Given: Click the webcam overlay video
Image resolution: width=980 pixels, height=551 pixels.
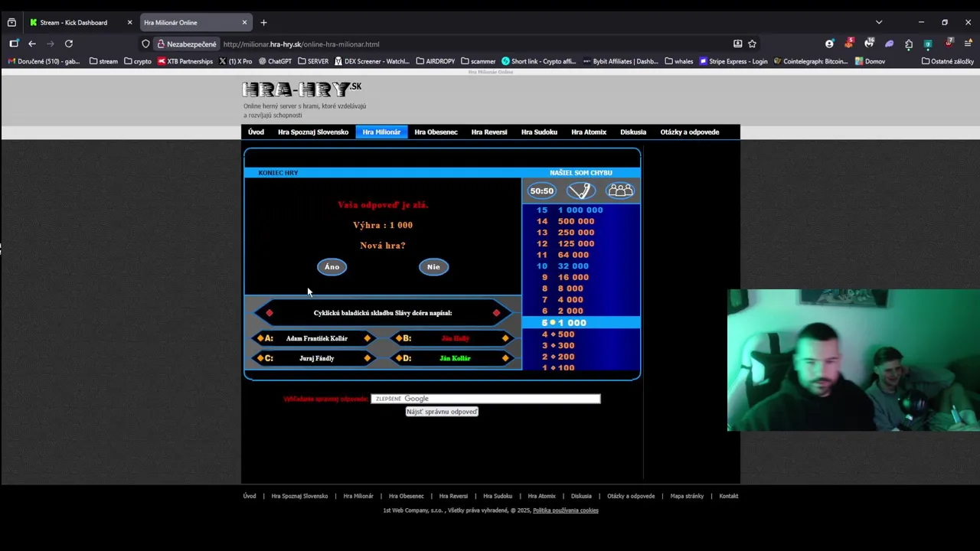Looking at the screenshot, I should [x=853, y=360].
